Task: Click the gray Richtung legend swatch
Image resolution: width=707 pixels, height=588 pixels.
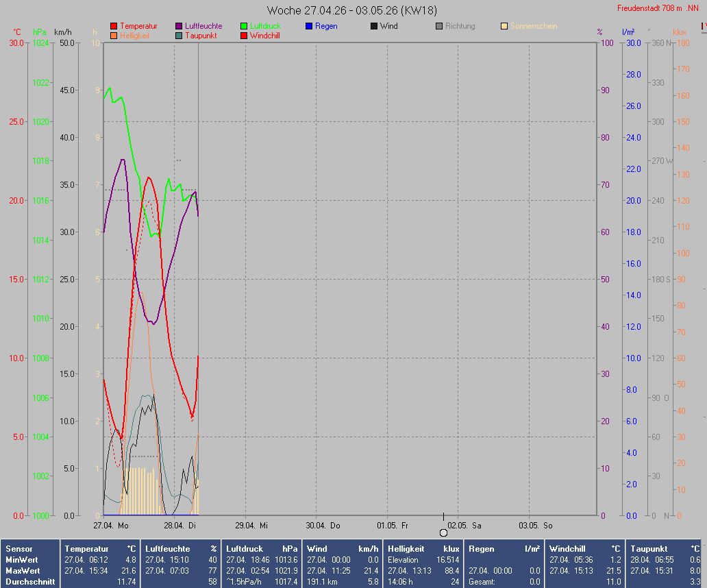Action: pos(439,26)
